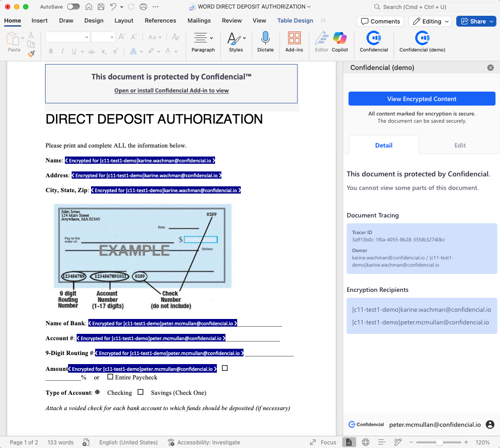The width and height of the screenshot is (500, 448).
Task: Toggle Italic formatting
Action: point(63,51)
